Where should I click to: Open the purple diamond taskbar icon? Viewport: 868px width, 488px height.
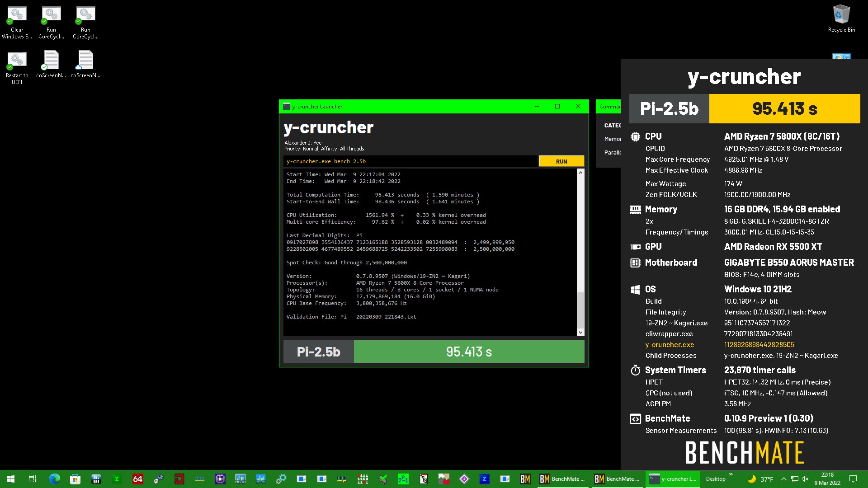[464, 479]
